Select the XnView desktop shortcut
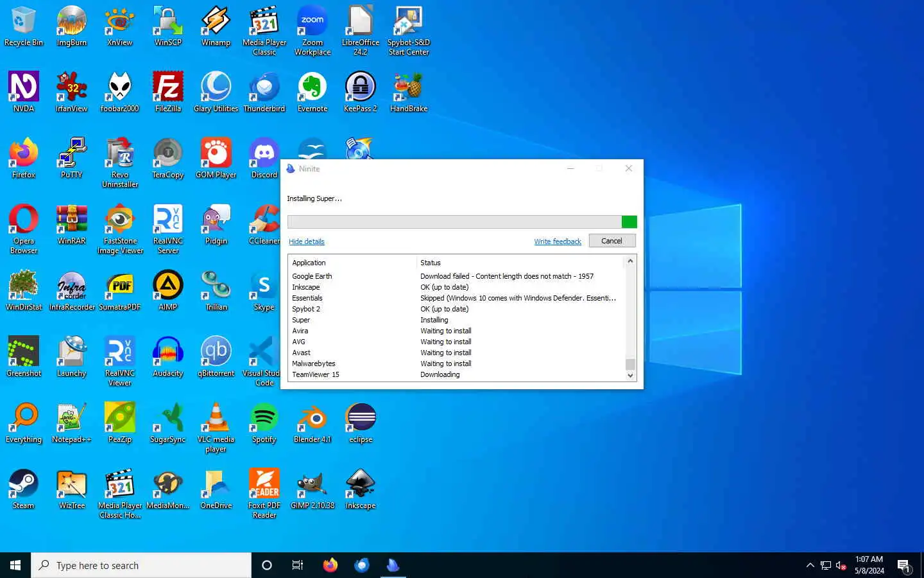 coord(120,26)
